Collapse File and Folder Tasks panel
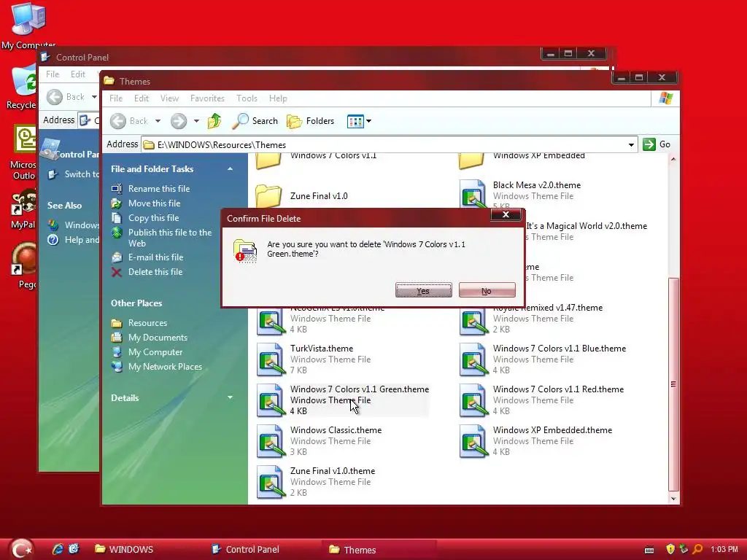747x560 pixels. [x=230, y=169]
